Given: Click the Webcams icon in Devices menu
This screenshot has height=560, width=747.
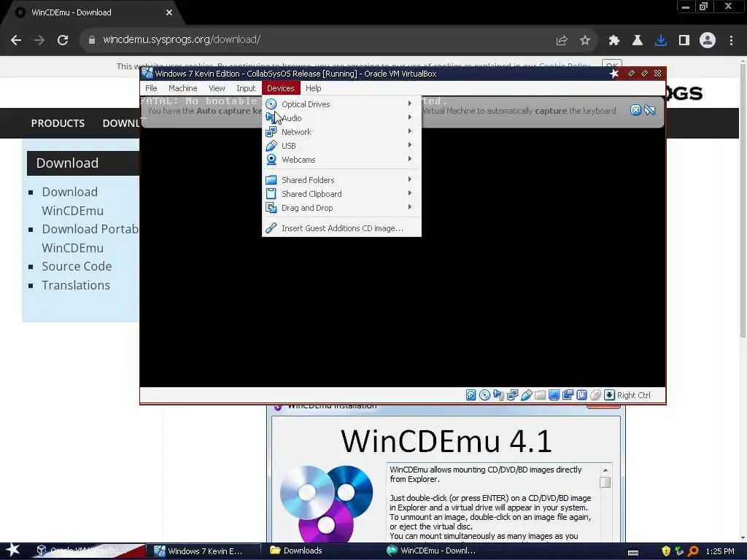Looking at the screenshot, I should pos(271,160).
